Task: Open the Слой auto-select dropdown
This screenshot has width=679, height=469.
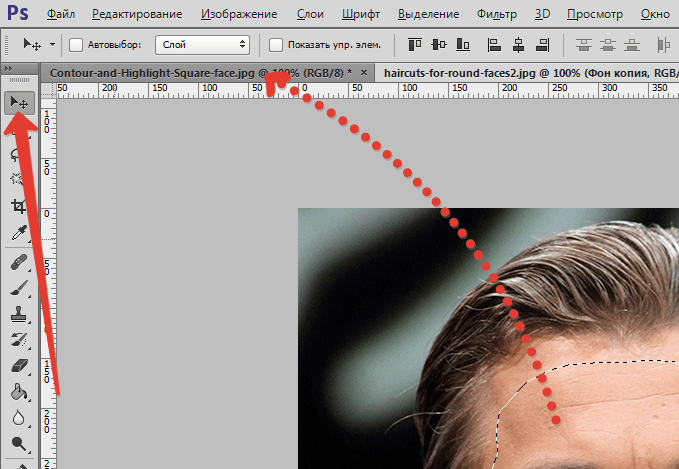Action: [202, 45]
